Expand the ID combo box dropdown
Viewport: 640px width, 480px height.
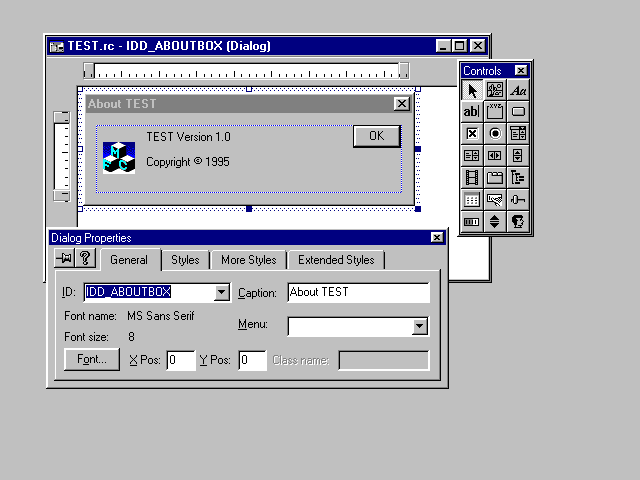[222, 293]
